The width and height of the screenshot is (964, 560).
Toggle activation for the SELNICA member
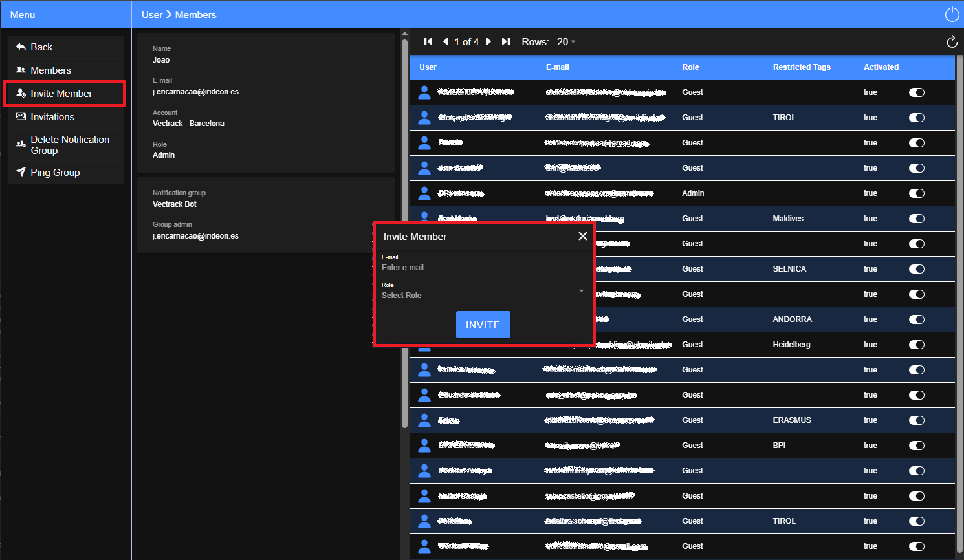917,269
